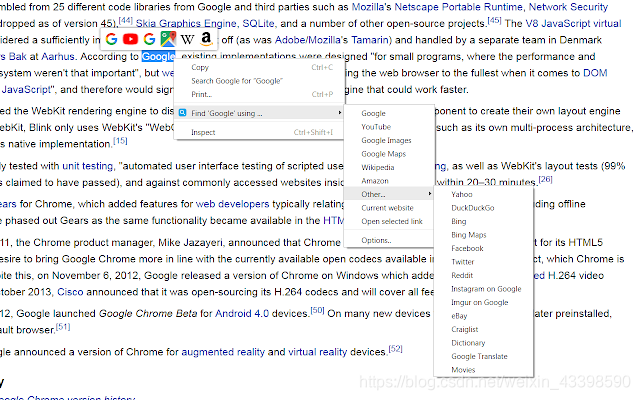This screenshot has height=400, width=640.
Task: Select Amazon in the search engine submenu
Action: 389,181
